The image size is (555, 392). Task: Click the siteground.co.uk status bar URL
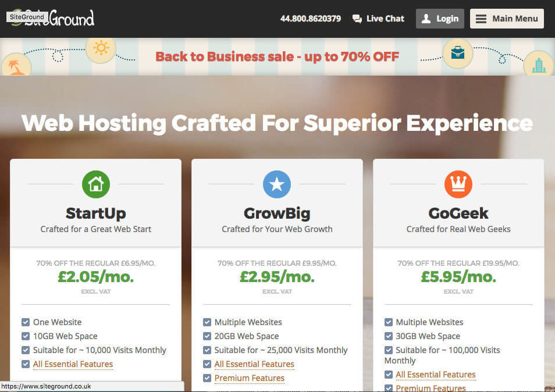[x=46, y=386]
